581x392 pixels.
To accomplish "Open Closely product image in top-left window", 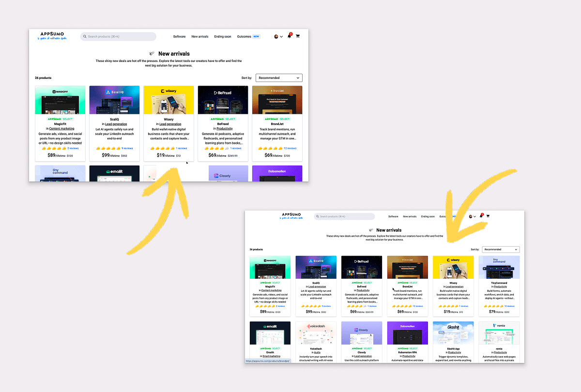I will (229, 173).
